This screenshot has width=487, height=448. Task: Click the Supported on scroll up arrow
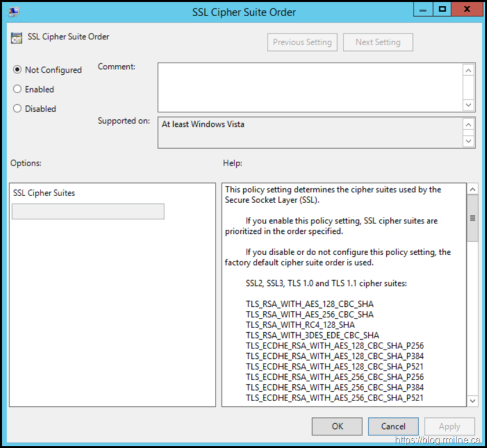tap(468, 124)
